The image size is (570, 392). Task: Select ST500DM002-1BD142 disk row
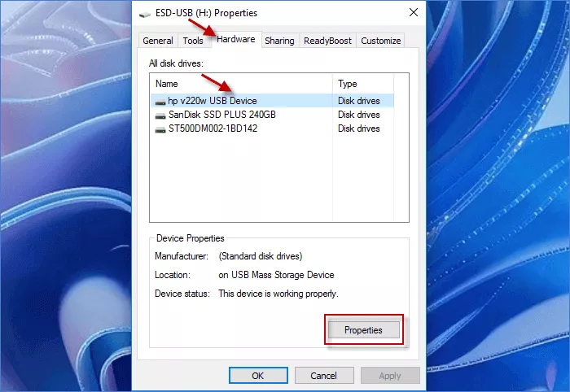272,128
